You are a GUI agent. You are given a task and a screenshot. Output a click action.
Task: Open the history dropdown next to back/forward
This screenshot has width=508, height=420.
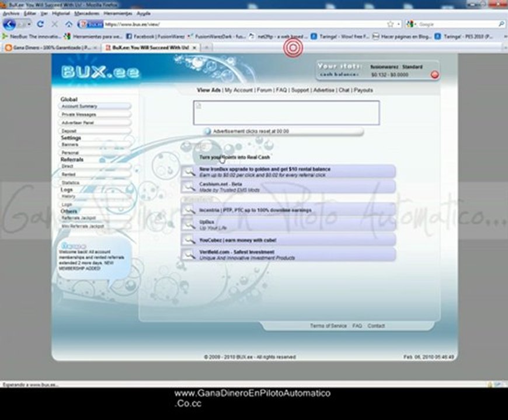pyautogui.click(x=29, y=24)
